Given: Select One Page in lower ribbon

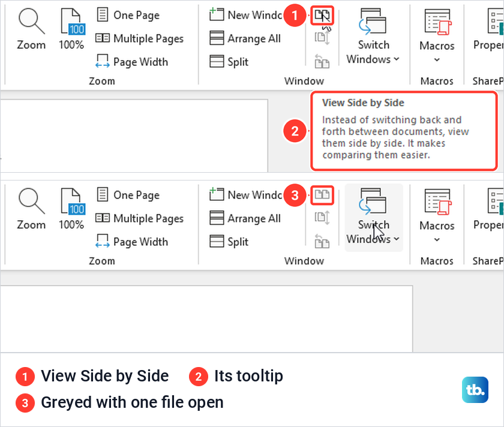Looking at the screenshot, I should (128, 195).
